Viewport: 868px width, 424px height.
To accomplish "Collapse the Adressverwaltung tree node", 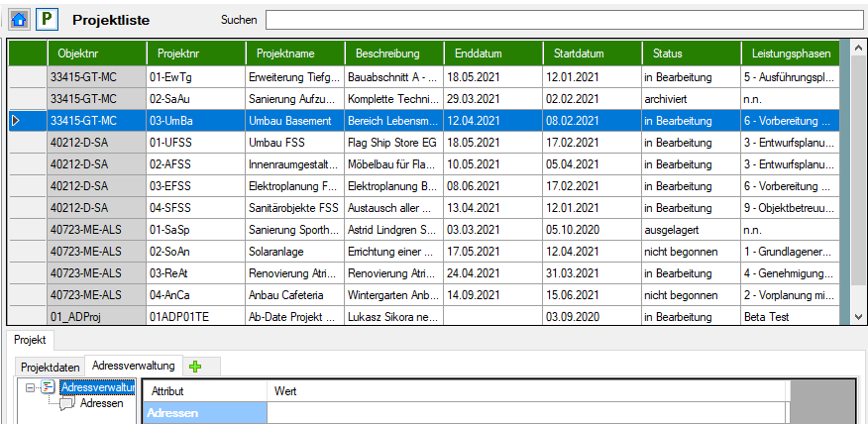I will 31,388.
